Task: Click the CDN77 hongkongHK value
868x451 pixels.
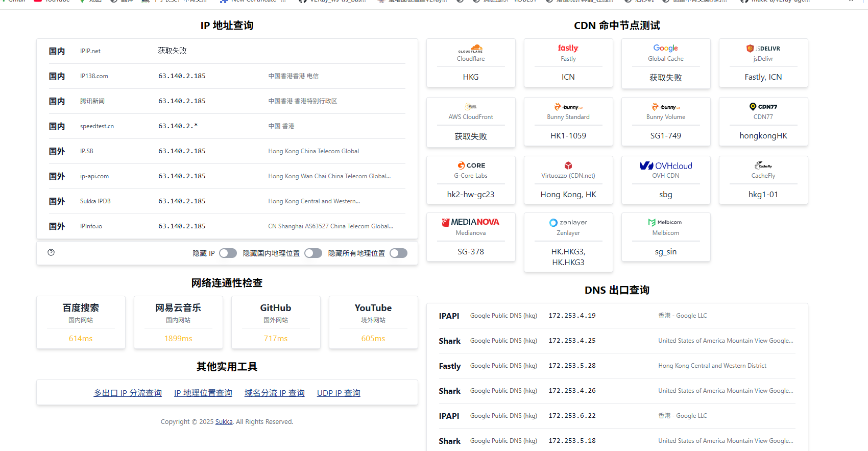Action: point(763,136)
